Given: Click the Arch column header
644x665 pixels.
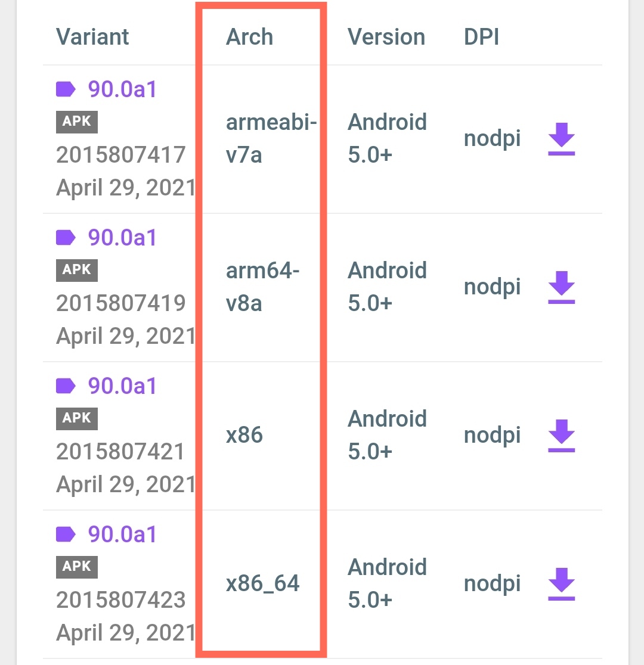Looking at the screenshot, I should [x=249, y=37].
